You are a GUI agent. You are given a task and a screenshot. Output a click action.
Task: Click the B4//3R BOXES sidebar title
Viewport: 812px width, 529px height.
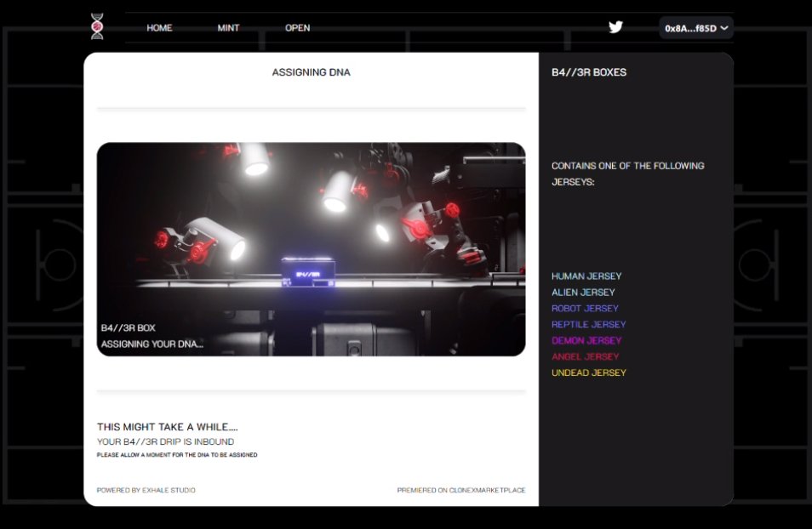[589, 72]
